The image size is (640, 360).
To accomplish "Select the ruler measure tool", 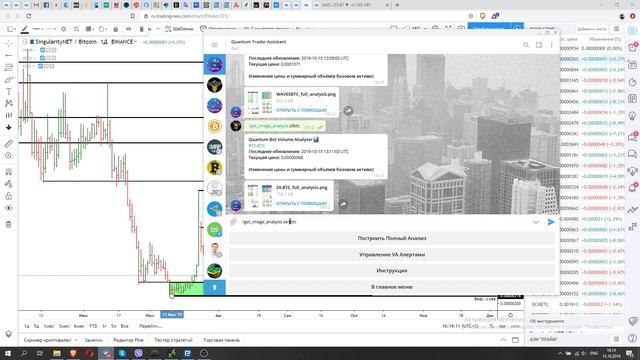I will click(9, 144).
